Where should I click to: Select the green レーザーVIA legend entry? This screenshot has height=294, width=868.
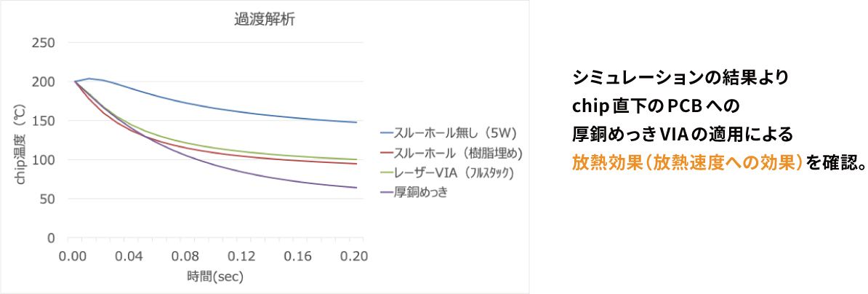coord(448,172)
